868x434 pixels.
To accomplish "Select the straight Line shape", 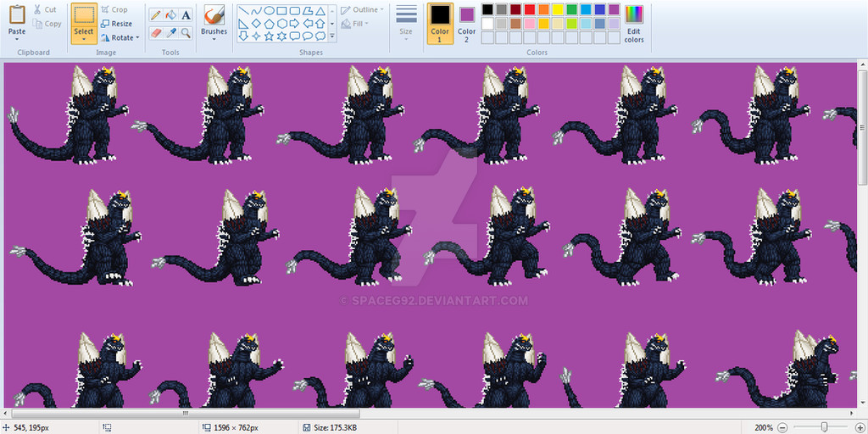I will [x=243, y=10].
